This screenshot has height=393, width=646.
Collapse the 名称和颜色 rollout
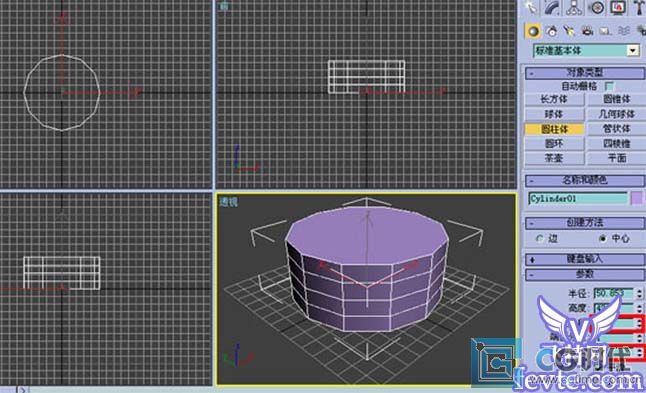pos(585,180)
